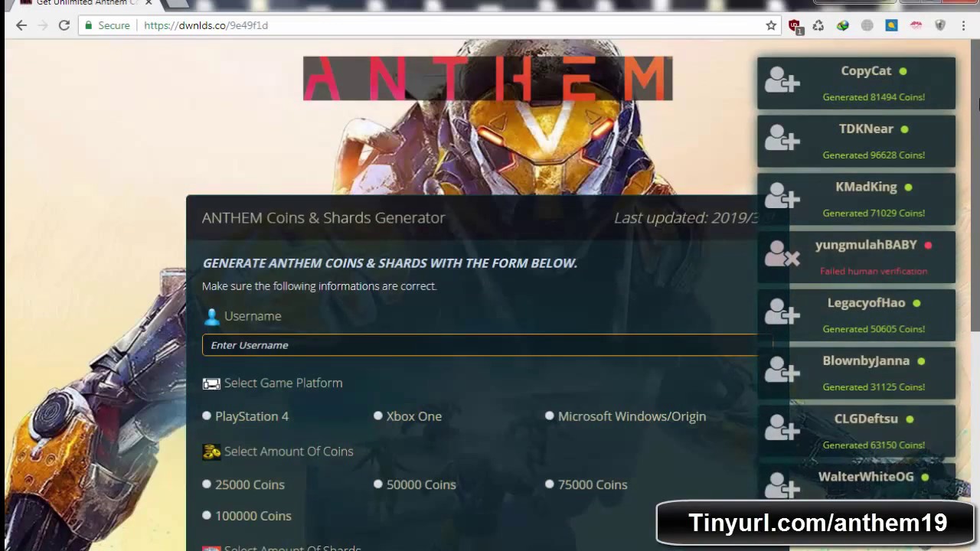Click the add-user icon on WalterWhiteOG card
This screenshot has width=980, height=551.
pyautogui.click(x=782, y=485)
